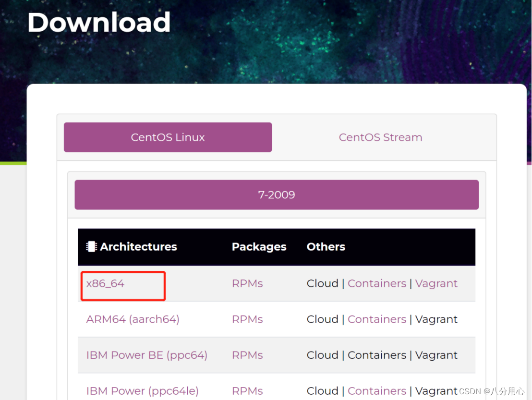Open Containers link in ppc64le row
The image size is (532, 400).
click(377, 391)
